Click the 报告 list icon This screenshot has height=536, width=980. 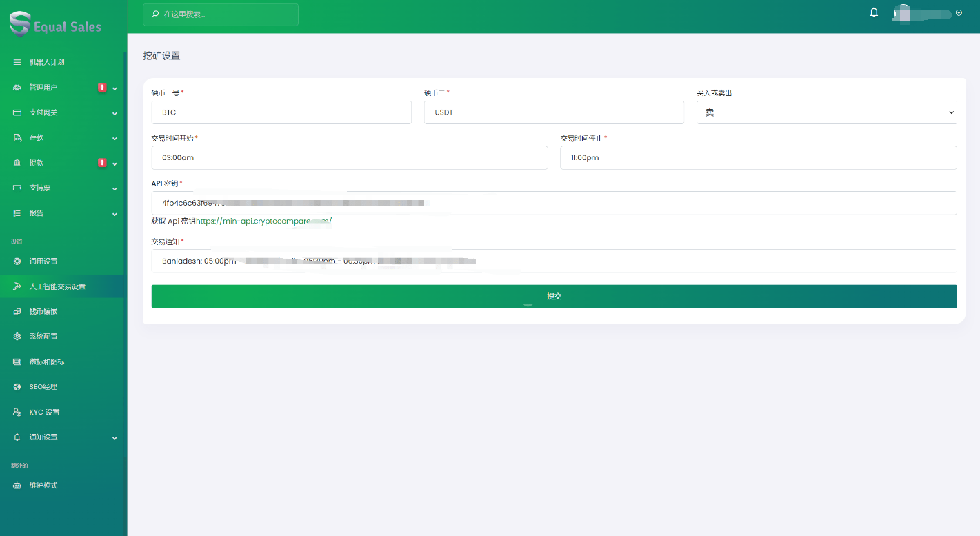tap(17, 213)
